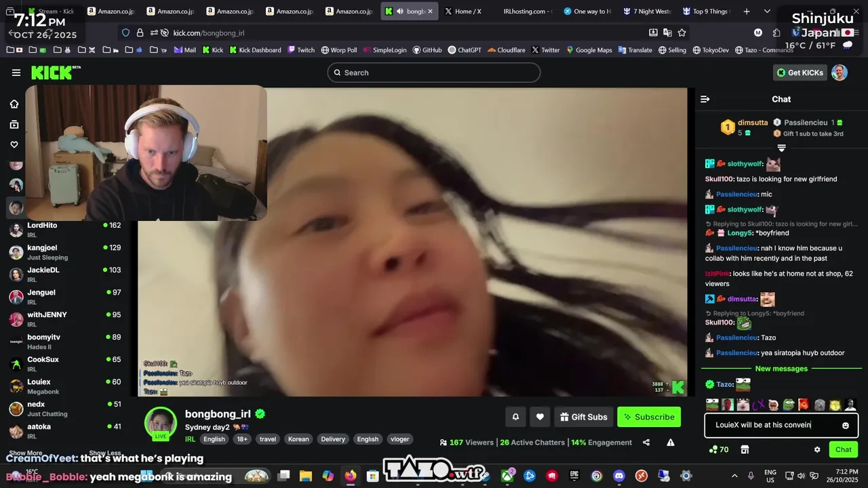Jump to New messages in chat
The width and height of the screenshot is (868, 488).
coord(781,369)
